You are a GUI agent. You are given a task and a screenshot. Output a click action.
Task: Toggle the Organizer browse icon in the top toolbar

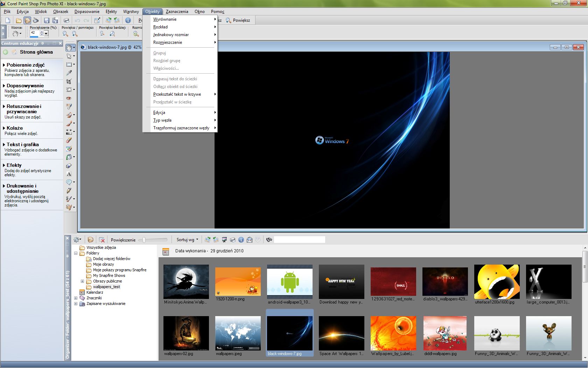click(x=27, y=20)
